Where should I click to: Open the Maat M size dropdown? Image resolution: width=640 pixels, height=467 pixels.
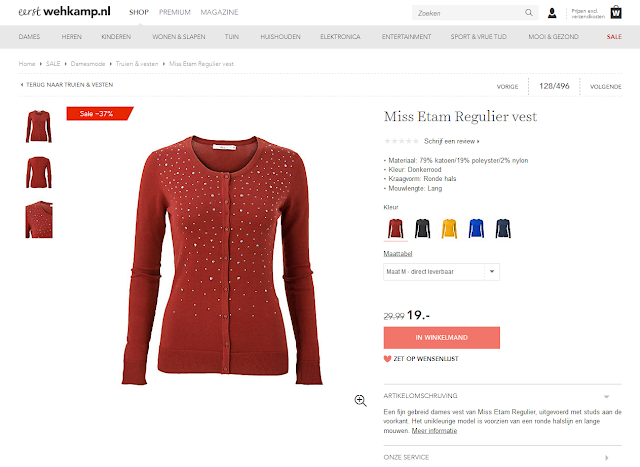pyautogui.click(x=441, y=272)
